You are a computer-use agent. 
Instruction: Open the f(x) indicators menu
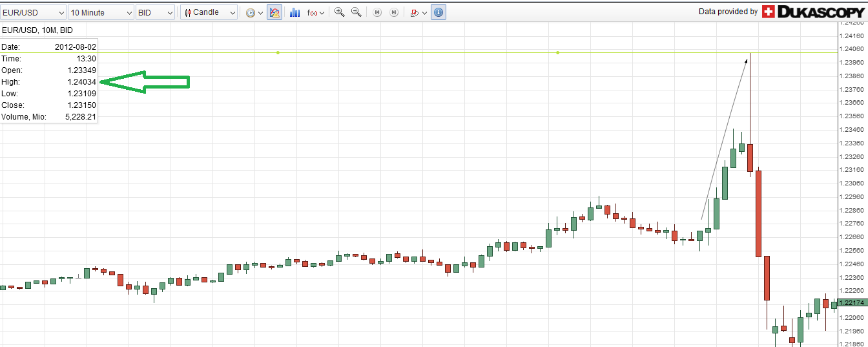(312, 12)
